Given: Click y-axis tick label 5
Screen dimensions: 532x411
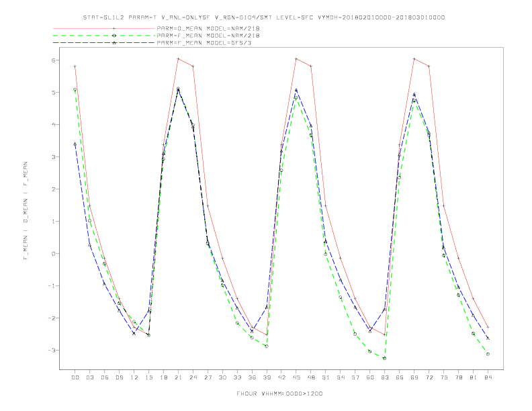Looking at the screenshot, I should coord(53,92).
